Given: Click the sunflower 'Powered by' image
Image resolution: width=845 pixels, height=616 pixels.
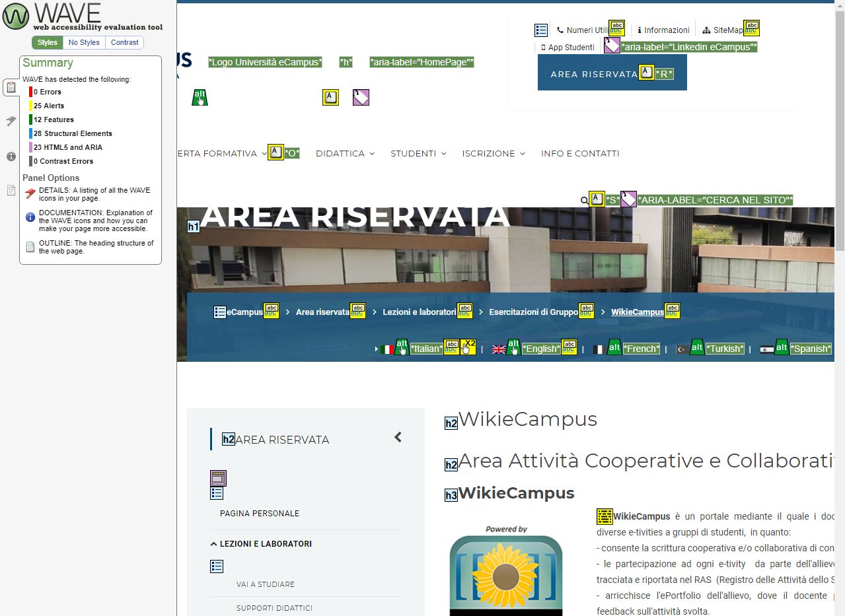Looking at the screenshot, I should click(506, 570).
